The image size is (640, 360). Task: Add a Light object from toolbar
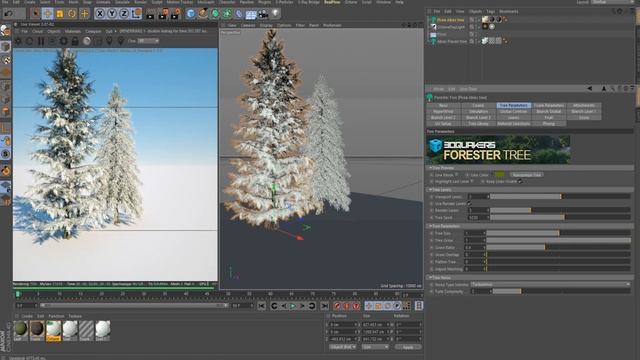(x=276, y=14)
